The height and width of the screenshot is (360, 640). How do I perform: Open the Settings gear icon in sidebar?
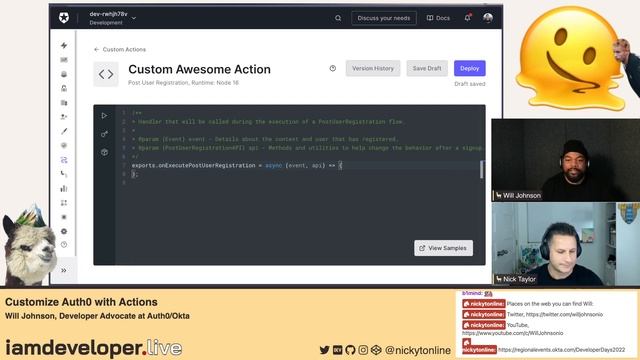click(64, 231)
